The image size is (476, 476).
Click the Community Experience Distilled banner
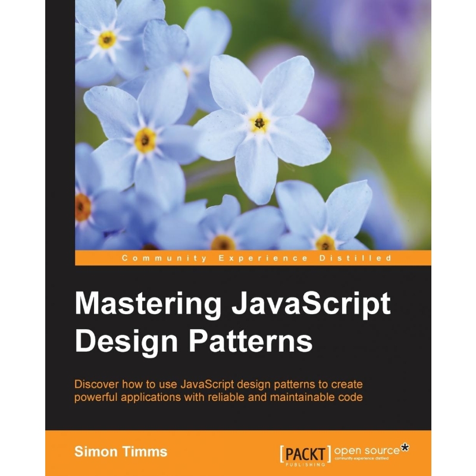[238, 258]
